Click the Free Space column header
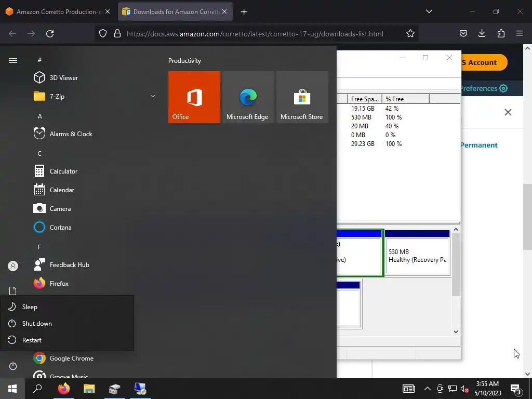Screen dimensions: 532x399 [365, 99]
